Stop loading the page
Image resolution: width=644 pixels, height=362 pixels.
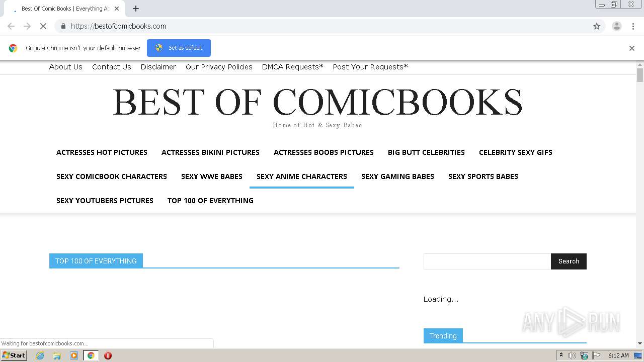pyautogui.click(x=43, y=26)
